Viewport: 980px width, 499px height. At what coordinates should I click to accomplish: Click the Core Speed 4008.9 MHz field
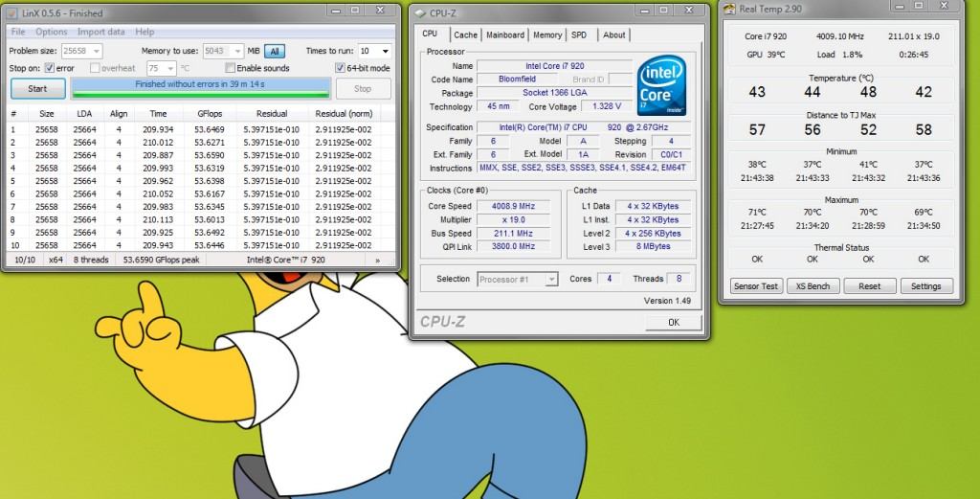(513, 206)
